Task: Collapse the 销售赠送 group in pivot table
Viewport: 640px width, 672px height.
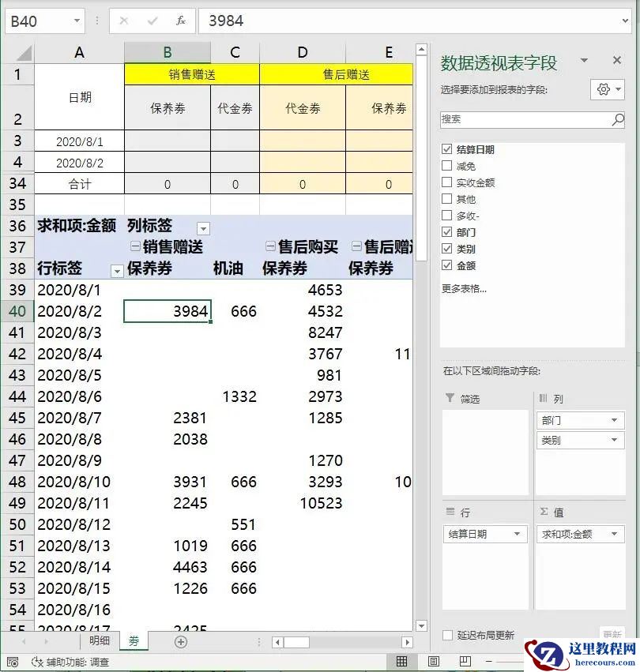Action: 135,246
